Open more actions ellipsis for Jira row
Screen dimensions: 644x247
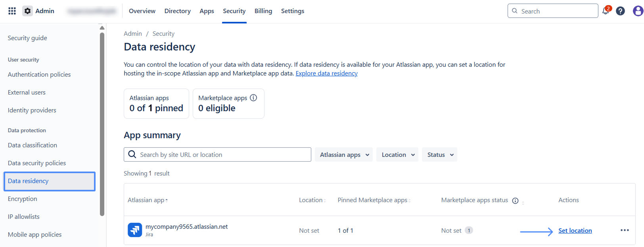(x=625, y=230)
